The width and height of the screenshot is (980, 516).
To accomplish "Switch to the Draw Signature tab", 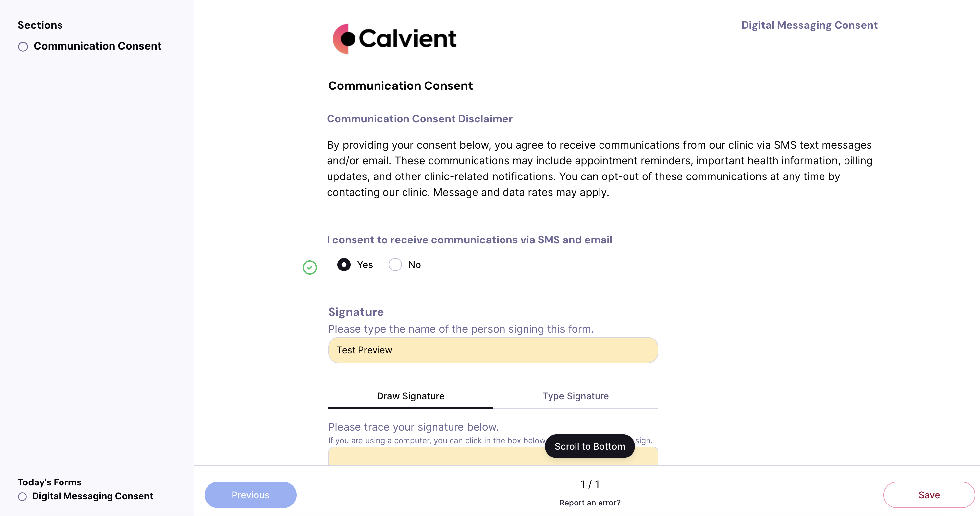I will point(410,396).
